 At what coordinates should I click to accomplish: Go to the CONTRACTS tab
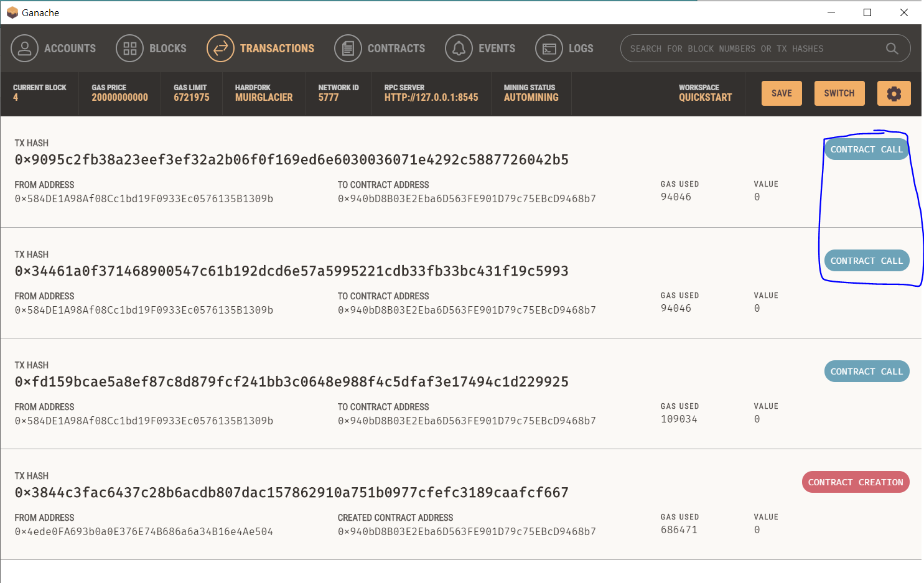coord(396,49)
